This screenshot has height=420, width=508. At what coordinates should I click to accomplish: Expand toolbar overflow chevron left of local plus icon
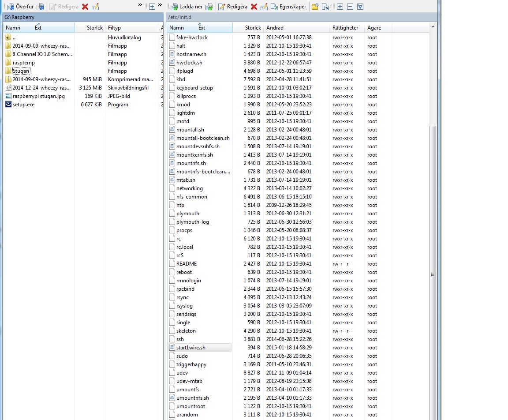click(140, 5)
